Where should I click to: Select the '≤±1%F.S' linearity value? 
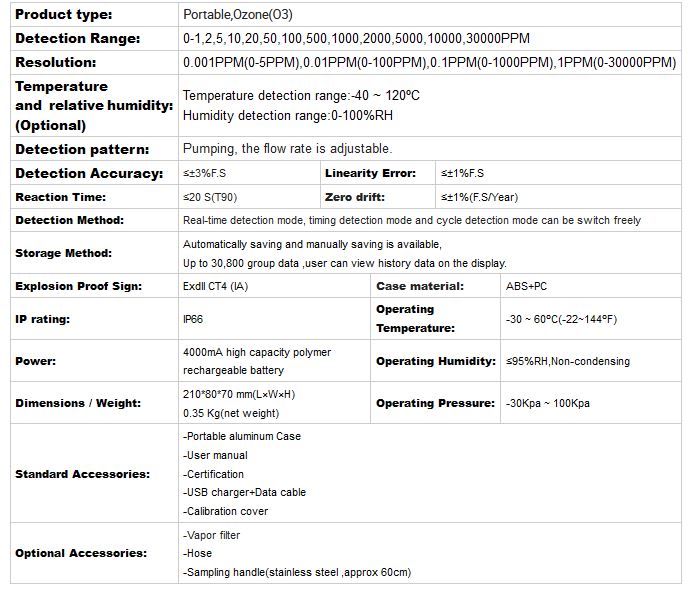[x=462, y=173]
